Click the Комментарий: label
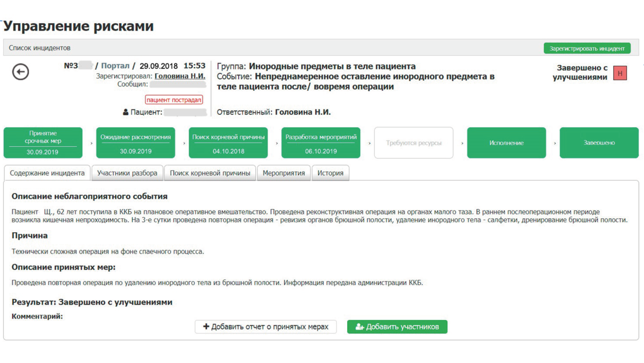Image resolution: width=644 pixels, height=363 pixels. tap(37, 316)
